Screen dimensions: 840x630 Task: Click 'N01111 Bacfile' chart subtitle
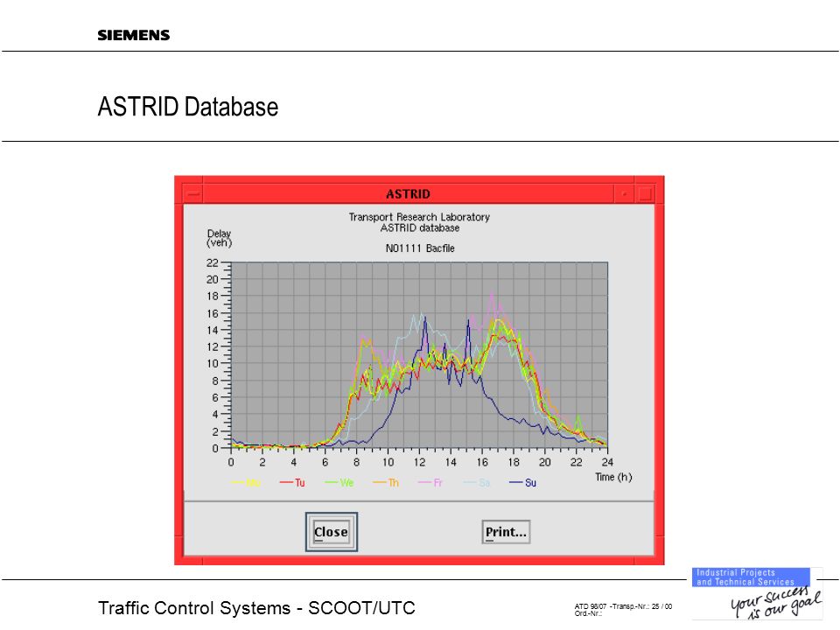click(x=420, y=248)
